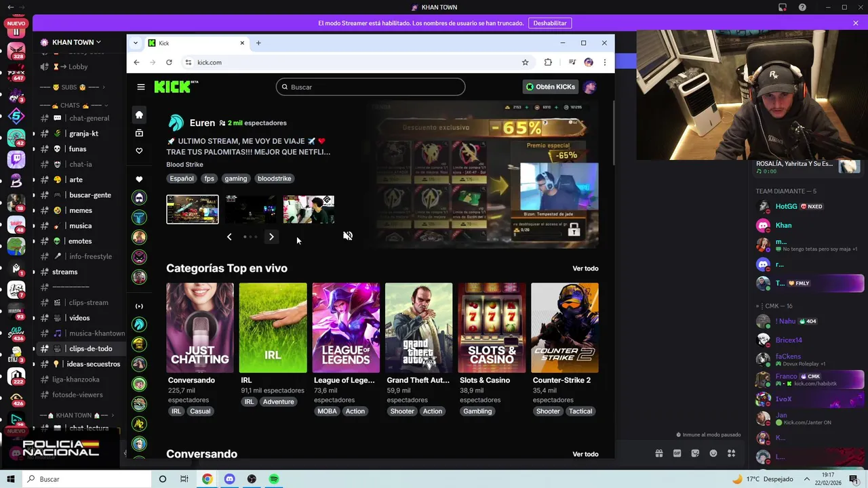Image resolution: width=868 pixels, height=488 pixels.
Task: Open Discord apps launcher icon
Action: pyautogui.click(x=732, y=453)
